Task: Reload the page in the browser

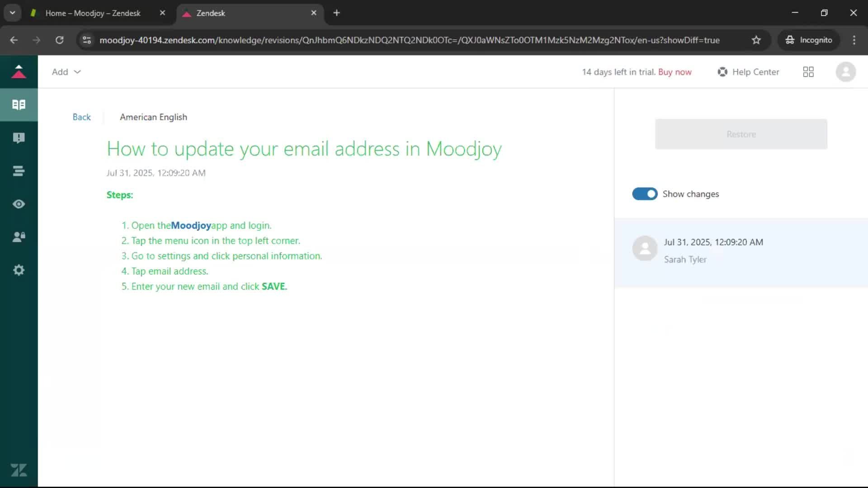Action: [x=59, y=40]
